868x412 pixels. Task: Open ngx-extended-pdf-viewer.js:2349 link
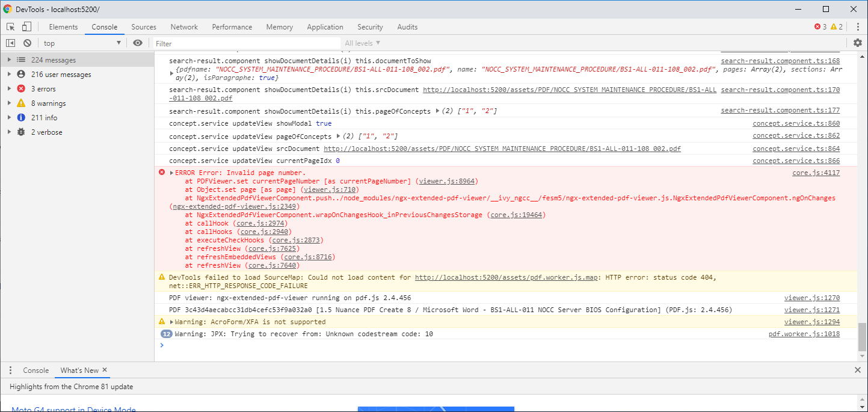coord(235,206)
